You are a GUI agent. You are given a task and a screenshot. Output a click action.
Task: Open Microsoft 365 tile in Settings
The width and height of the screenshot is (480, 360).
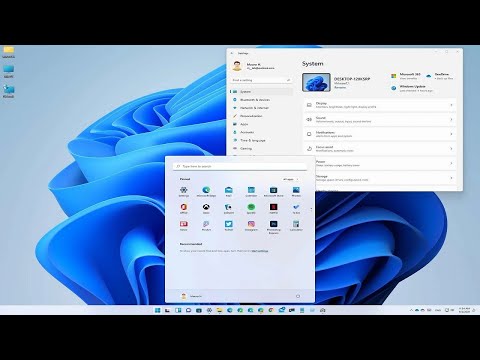[406, 76]
